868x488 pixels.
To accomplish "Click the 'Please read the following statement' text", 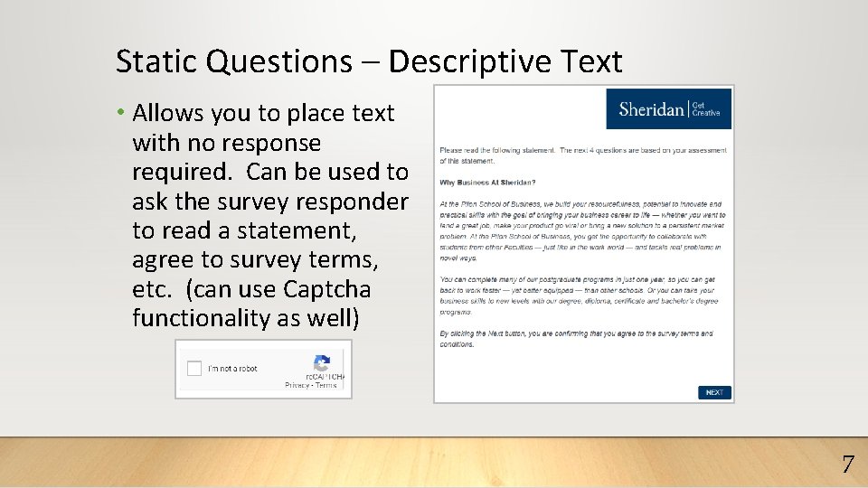I will coord(583,155).
